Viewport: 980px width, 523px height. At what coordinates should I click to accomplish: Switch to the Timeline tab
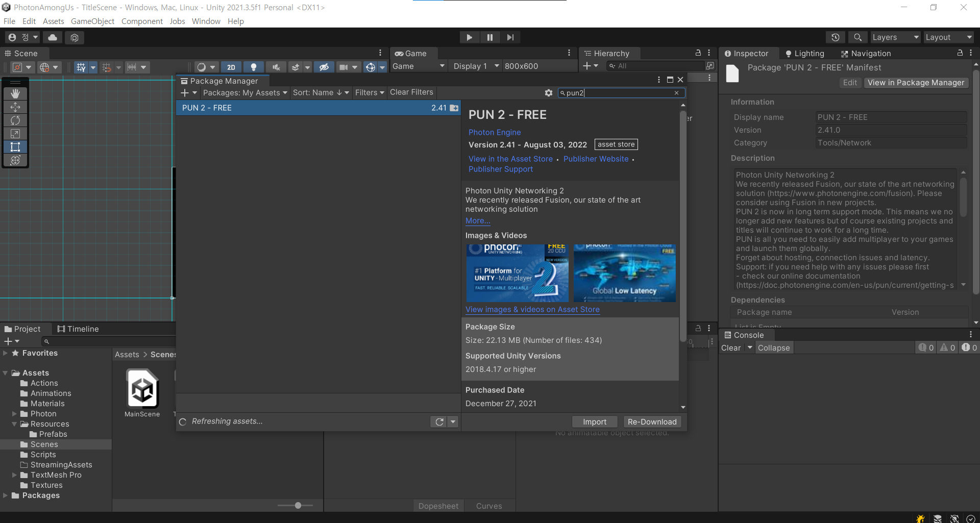tap(78, 329)
